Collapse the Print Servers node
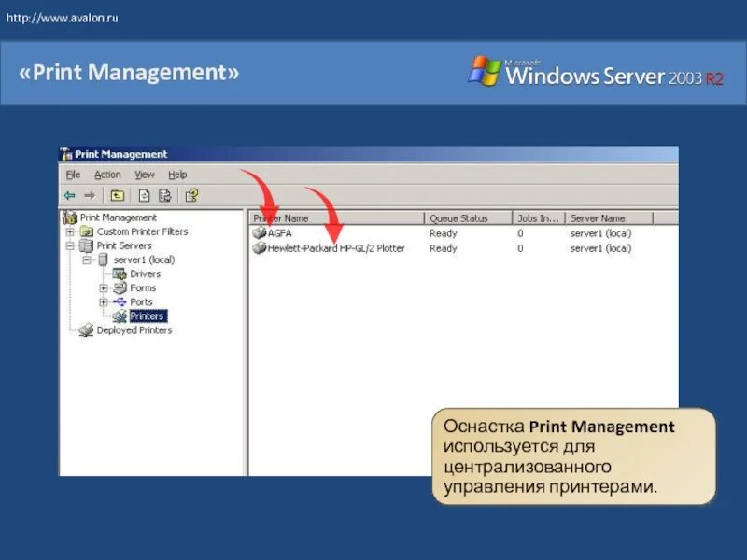Image resolution: width=747 pixels, height=560 pixels. [70, 246]
